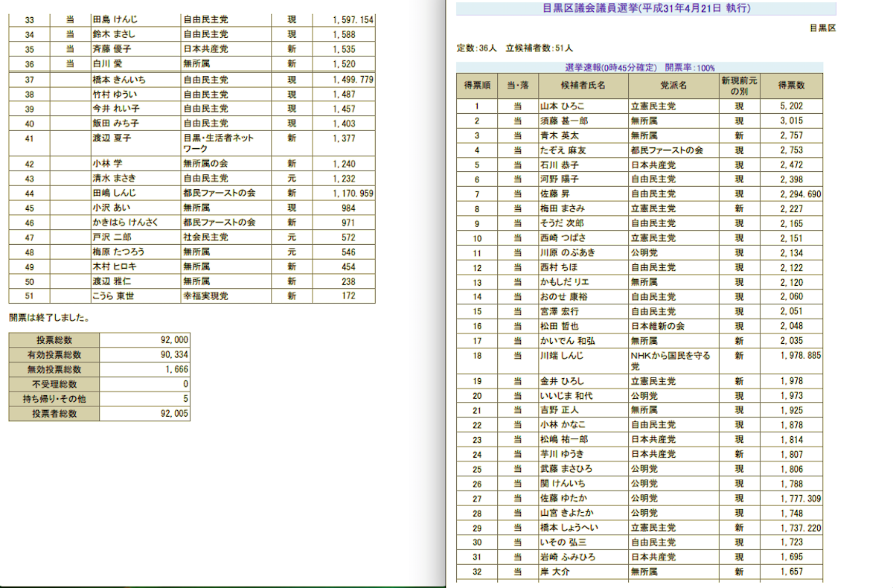893x588 pixels.
Task: Click 日本維新の会 in 松田 哲也's row
Action: coord(658,326)
